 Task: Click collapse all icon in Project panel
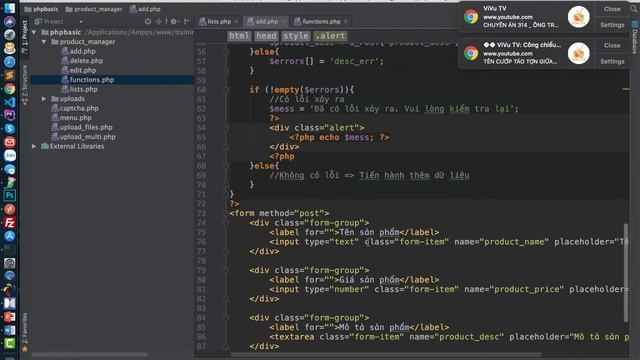click(158, 21)
